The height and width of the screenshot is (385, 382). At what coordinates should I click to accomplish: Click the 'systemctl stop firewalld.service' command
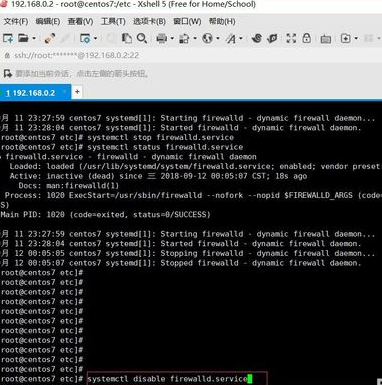coord(160,137)
